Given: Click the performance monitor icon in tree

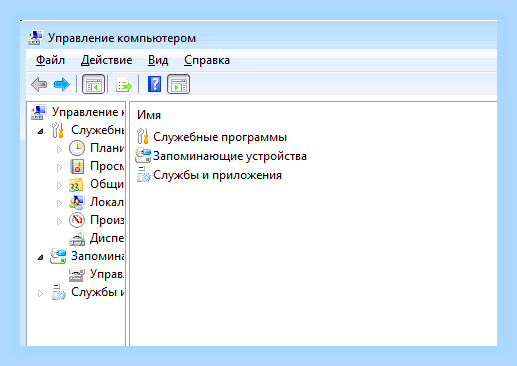Looking at the screenshot, I should [77, 220].
